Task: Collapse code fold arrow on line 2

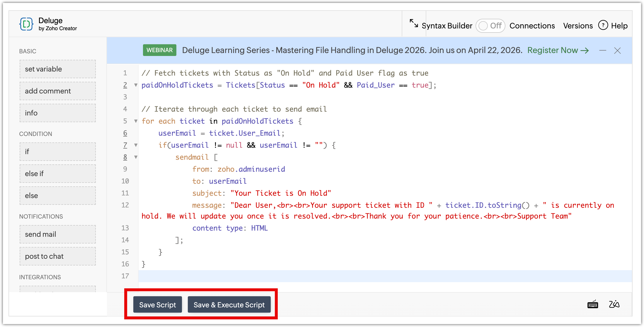Action: tap(136, 85)
